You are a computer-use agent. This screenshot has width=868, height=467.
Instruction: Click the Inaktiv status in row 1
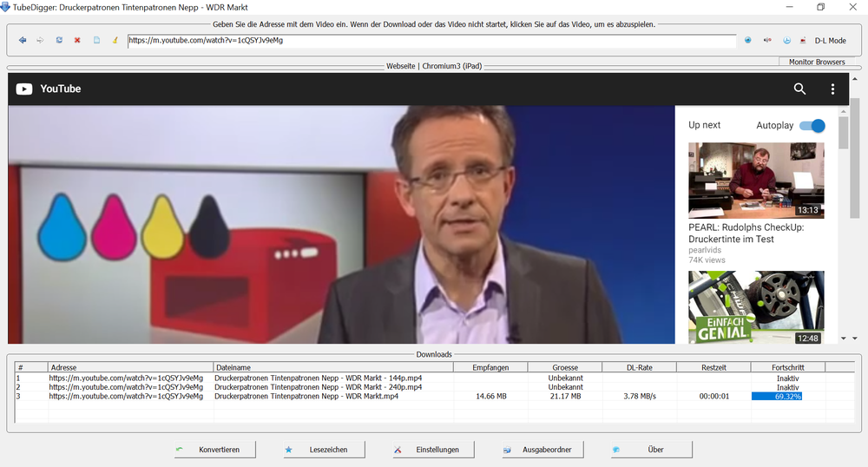(x=788, y=378)
